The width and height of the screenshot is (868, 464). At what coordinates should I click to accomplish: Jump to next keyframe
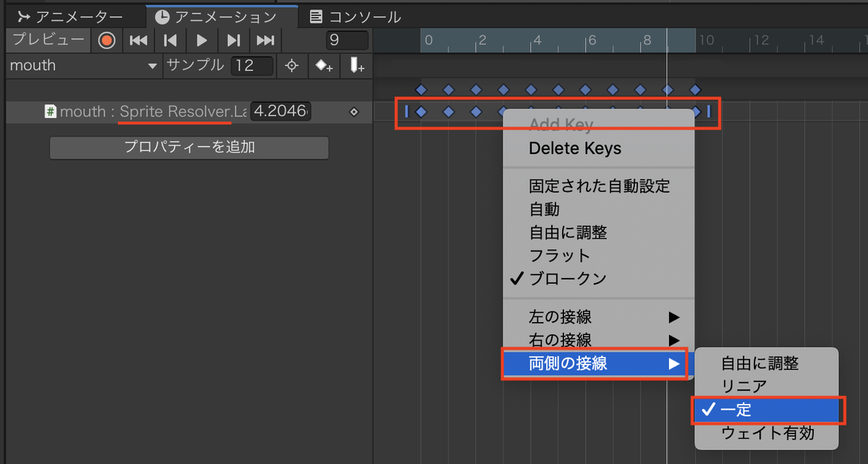point(234,41)
